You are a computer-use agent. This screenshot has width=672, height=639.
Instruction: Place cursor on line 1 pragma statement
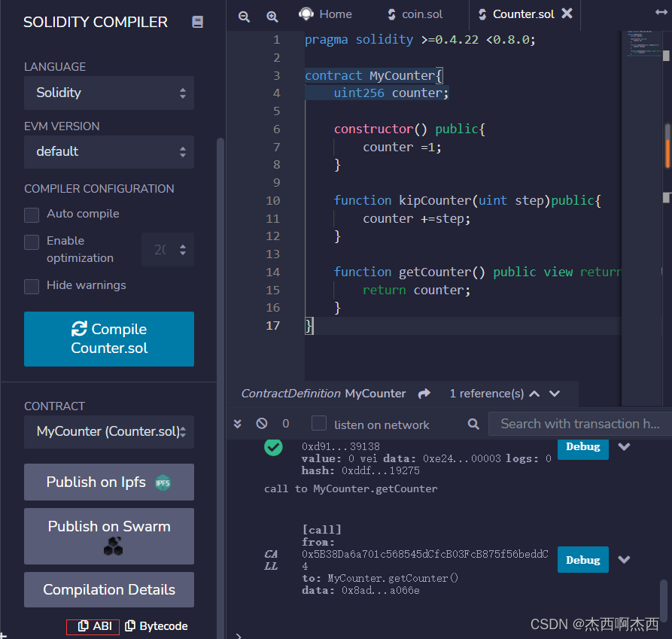420,40
